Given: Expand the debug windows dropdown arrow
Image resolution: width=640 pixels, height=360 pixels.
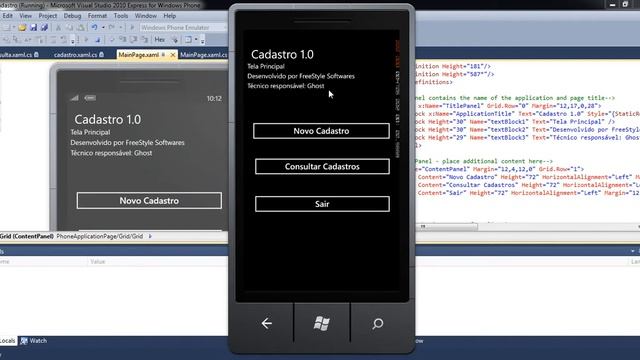Looking at the screenshot, I should pyautogui.click(x=196, y=40).
